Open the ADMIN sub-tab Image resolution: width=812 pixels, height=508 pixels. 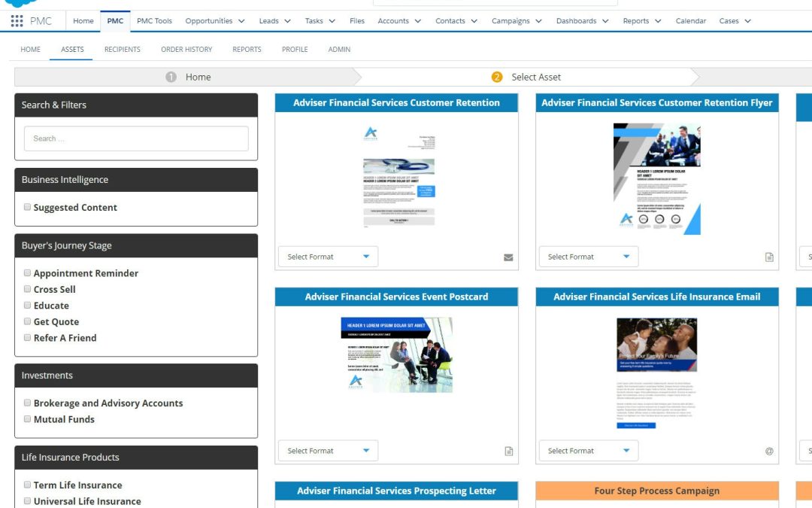(339, 49)
